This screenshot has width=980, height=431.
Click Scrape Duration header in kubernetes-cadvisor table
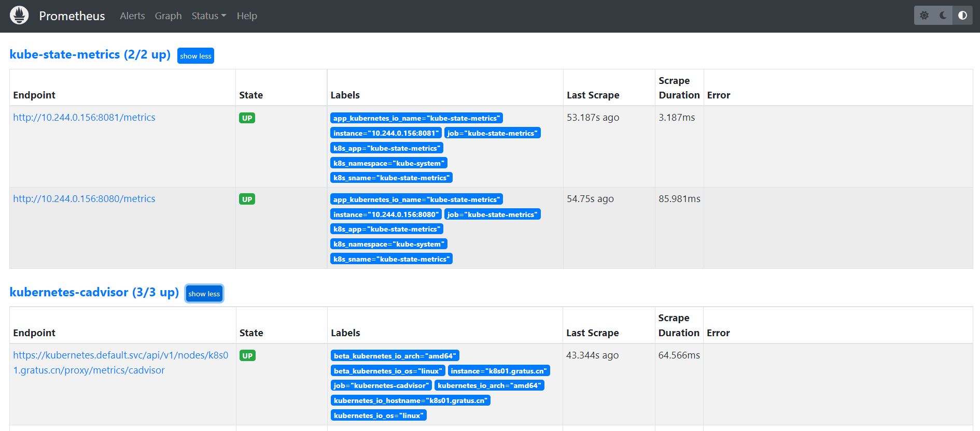tap(679, 325)
